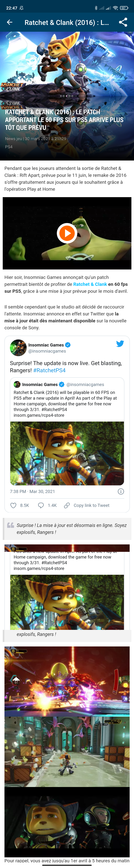Open Insomniac Games profile avatar in tweet

pyautogui.click(x=18, y=348)
